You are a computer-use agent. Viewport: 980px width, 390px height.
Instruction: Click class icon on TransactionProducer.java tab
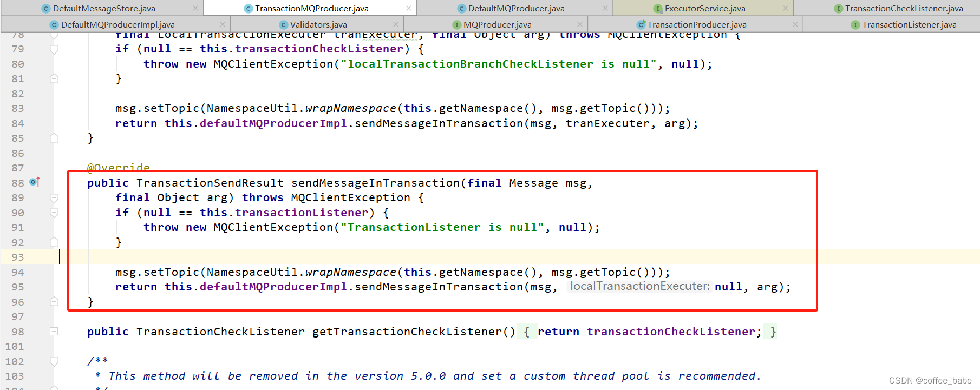coord(641,25)
